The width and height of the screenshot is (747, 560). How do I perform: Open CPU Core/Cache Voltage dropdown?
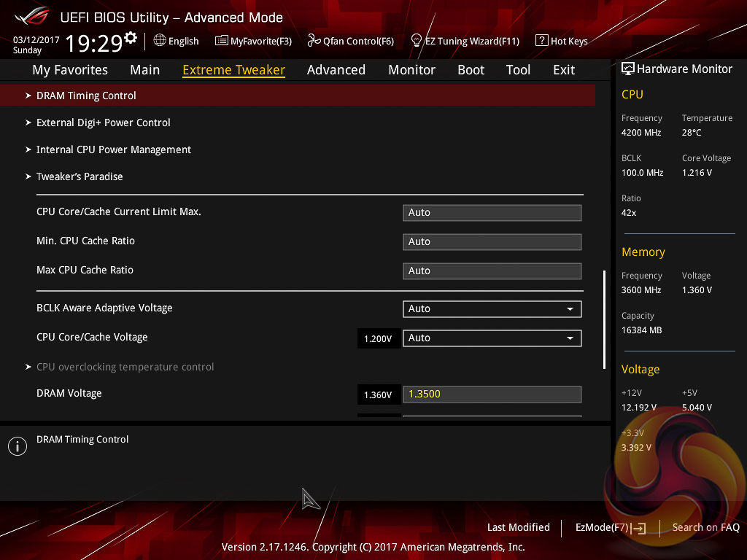(492, 338)
